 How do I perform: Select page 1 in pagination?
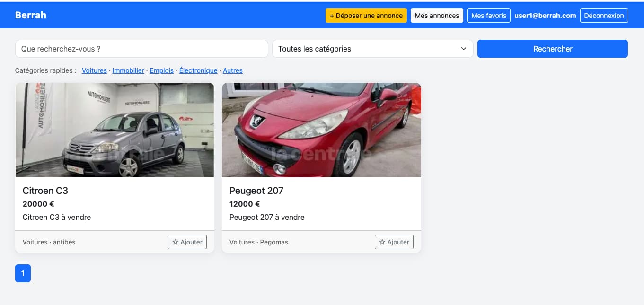23,273
